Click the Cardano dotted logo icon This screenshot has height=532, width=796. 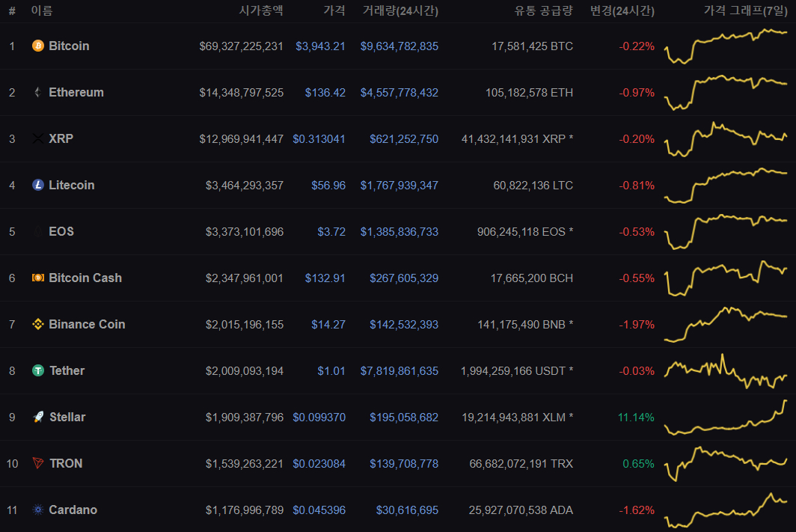[38, 510]
